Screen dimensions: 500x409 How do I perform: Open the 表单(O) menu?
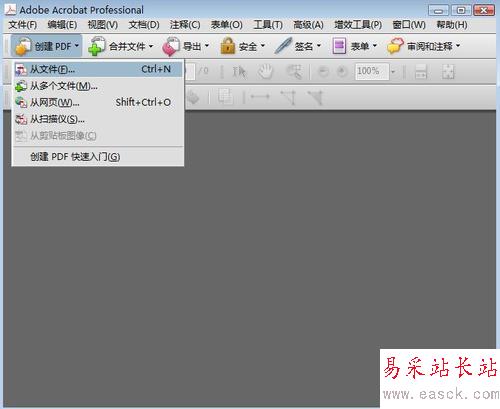point(227,25)
